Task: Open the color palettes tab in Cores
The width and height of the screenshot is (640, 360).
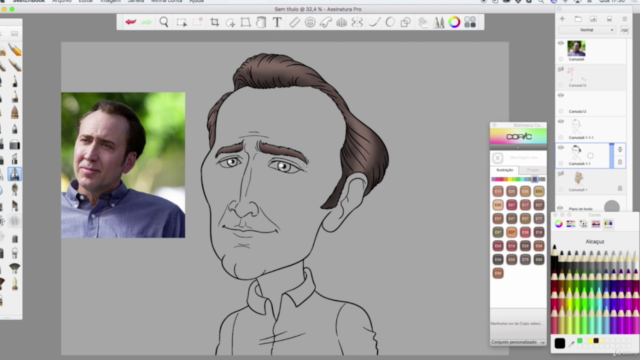Action: click(x=583, y=224)
